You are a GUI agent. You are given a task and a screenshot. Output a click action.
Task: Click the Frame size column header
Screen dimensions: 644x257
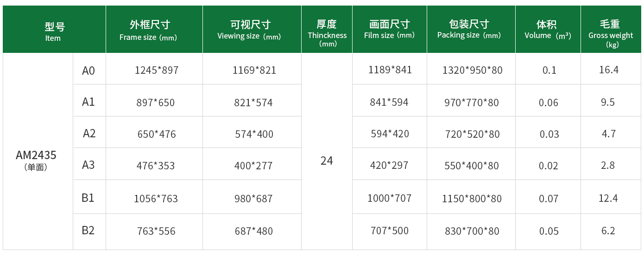tap(154, 29)
